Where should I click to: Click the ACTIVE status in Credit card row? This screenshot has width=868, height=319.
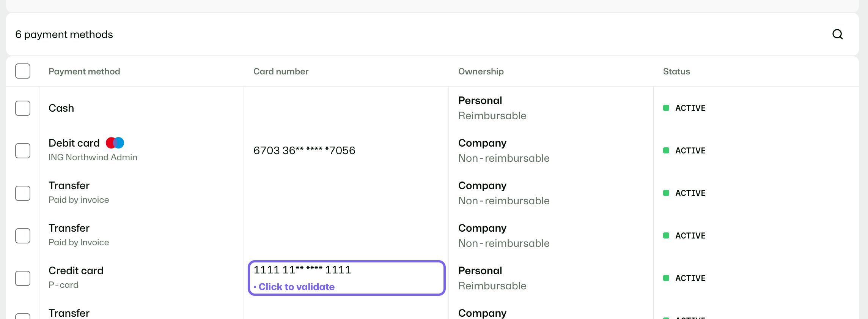coord(684,278)
